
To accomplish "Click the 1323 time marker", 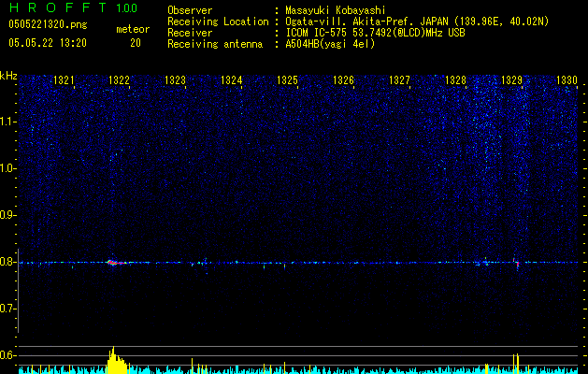I will [x=175, y=80].
